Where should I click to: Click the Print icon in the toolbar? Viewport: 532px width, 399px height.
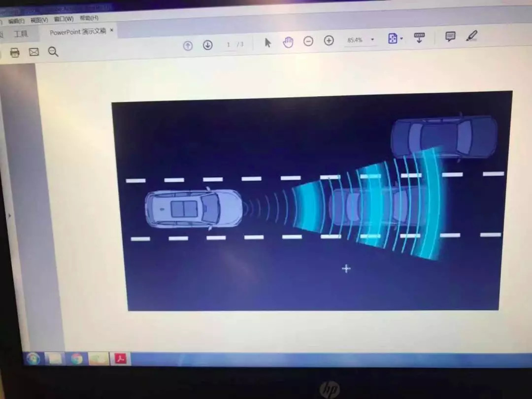15,53
